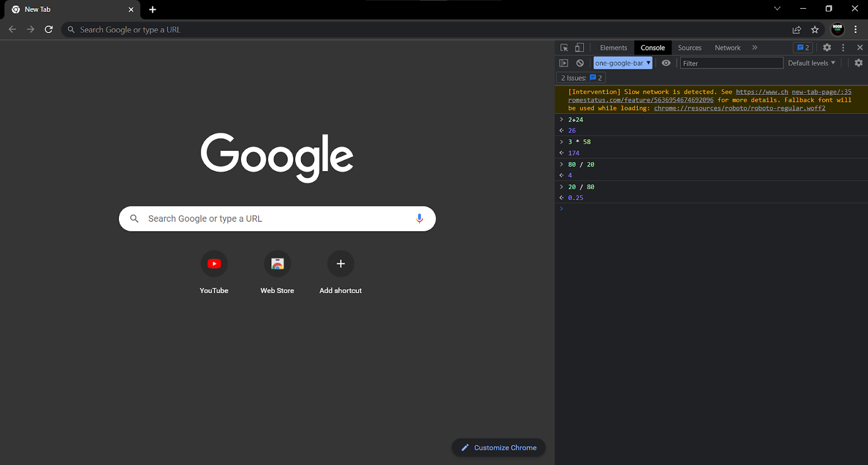Open console settings gear icon
868x465 pixels.
[x=859, y=63]
